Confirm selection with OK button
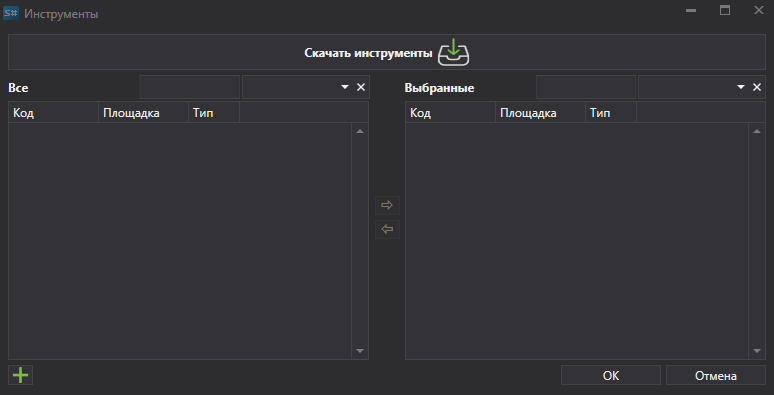Image resolution: width=774 pixels, height=395 pixels. pyautogui.click(x=611, y=375)
